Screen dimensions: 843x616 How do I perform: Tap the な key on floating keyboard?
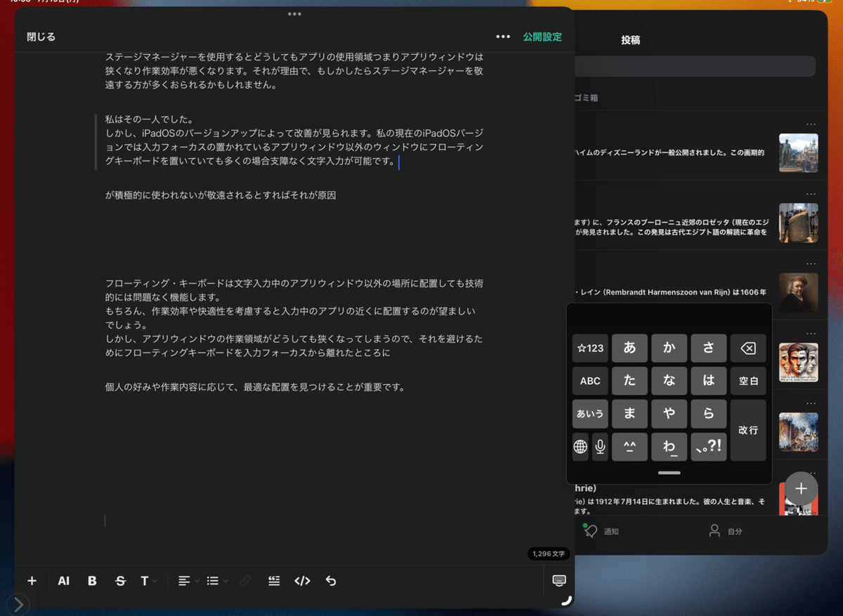[669, 381]
